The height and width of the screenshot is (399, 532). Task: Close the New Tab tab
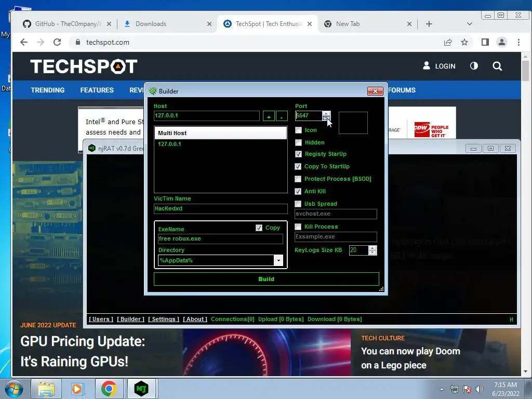(409, 24)
